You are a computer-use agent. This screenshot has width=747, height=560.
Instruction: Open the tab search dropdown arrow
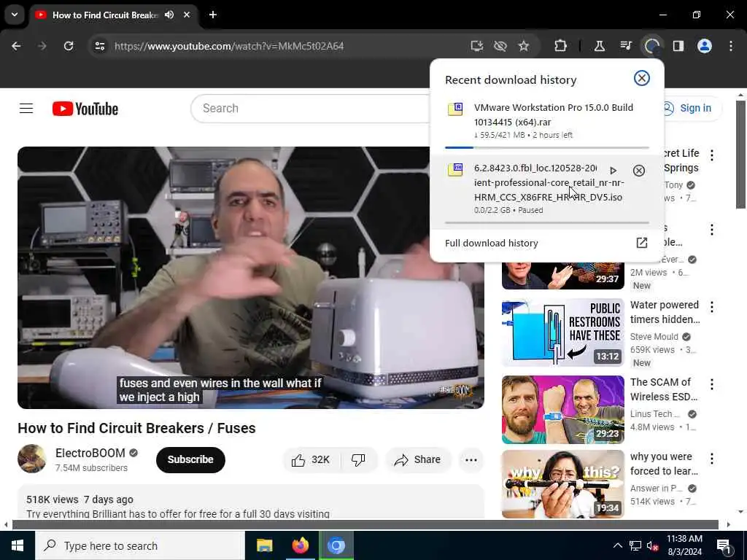pos(15,15)
